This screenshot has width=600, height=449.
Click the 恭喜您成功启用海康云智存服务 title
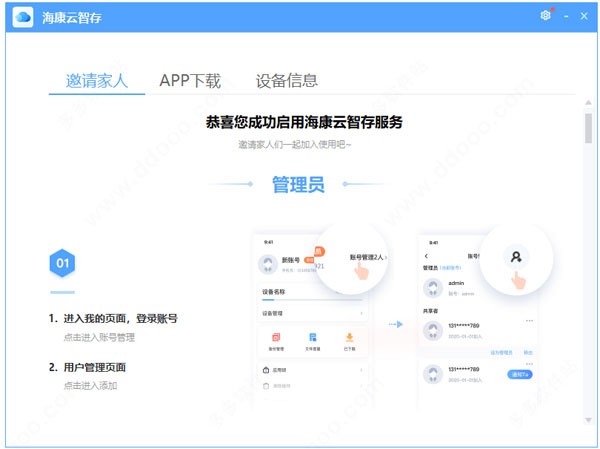pyautogui.click(x=304, y=122)
